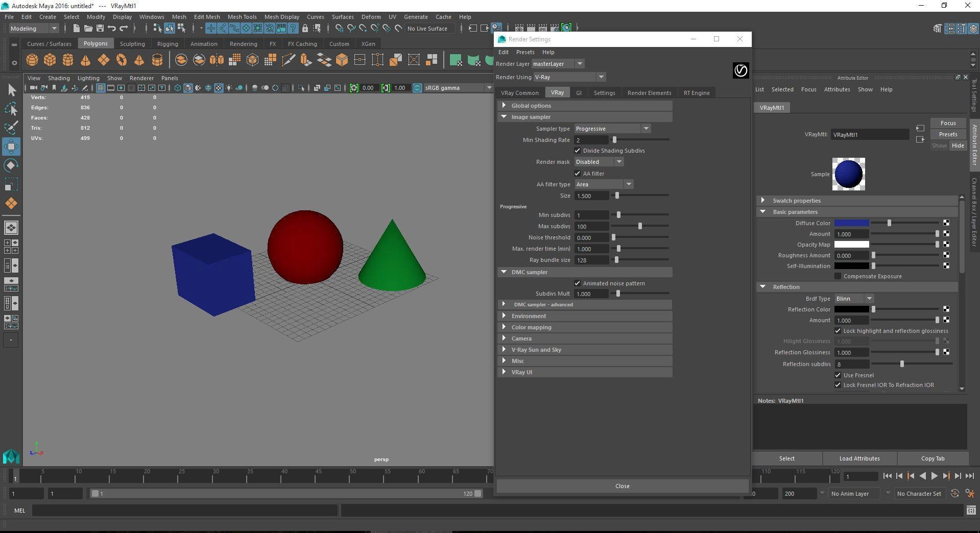Expand the Color mapping section
Image resolution: width=980 pixels, height=533 pixels.
coord(585,327)
